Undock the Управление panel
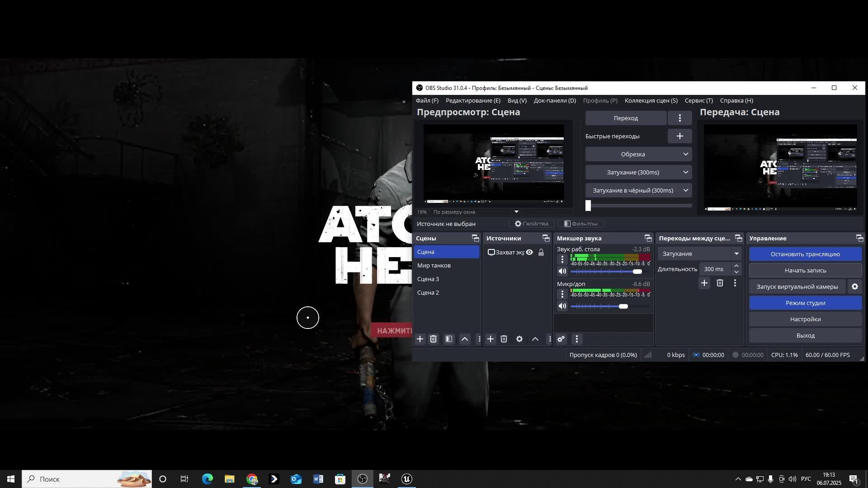Viewport: 868px width, 488px height. pyautogui.click(x=859, y=238)
